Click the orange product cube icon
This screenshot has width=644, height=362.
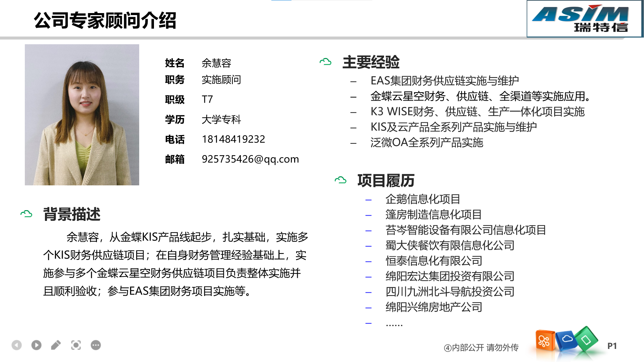(x=545, y=341)
